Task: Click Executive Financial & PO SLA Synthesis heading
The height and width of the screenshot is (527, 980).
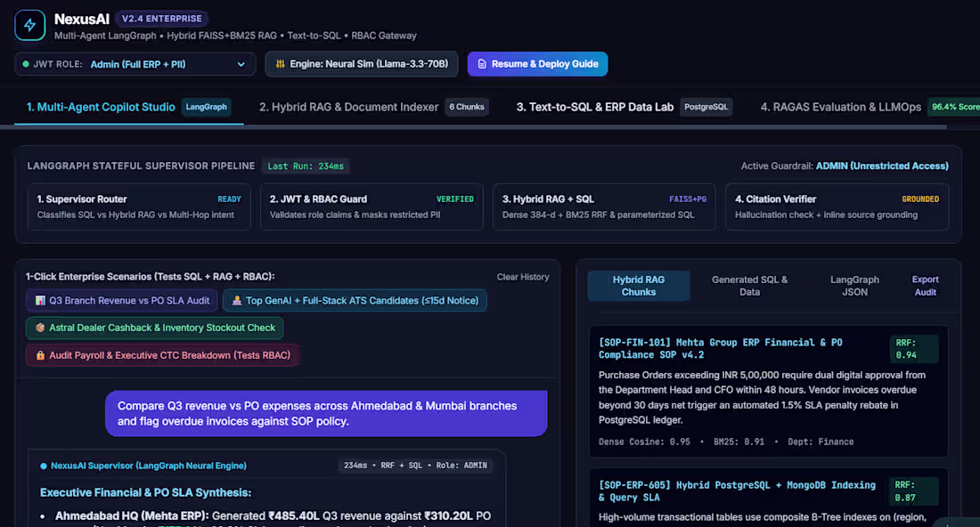Action: tap(145, 492)
